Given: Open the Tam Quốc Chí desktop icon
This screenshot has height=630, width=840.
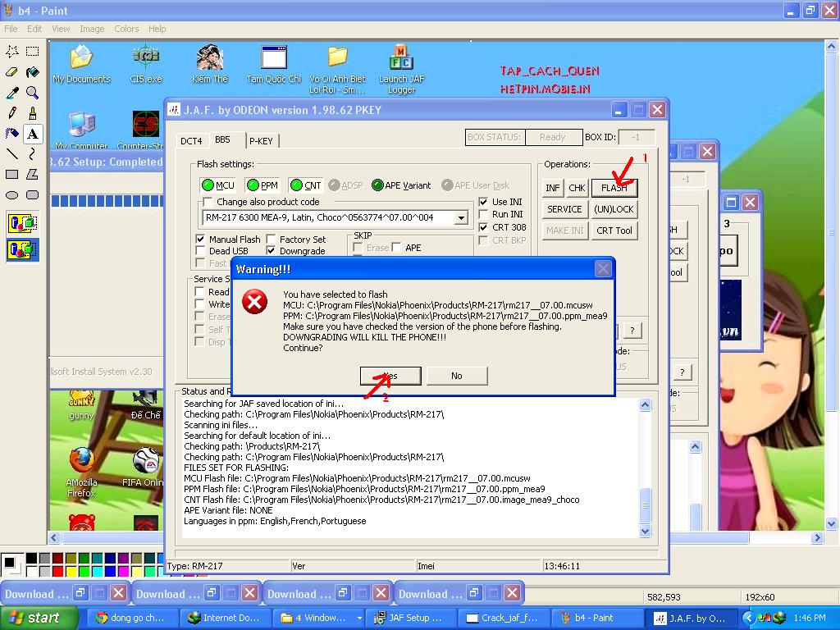Looking at the screenshot, I should [274, 64].
